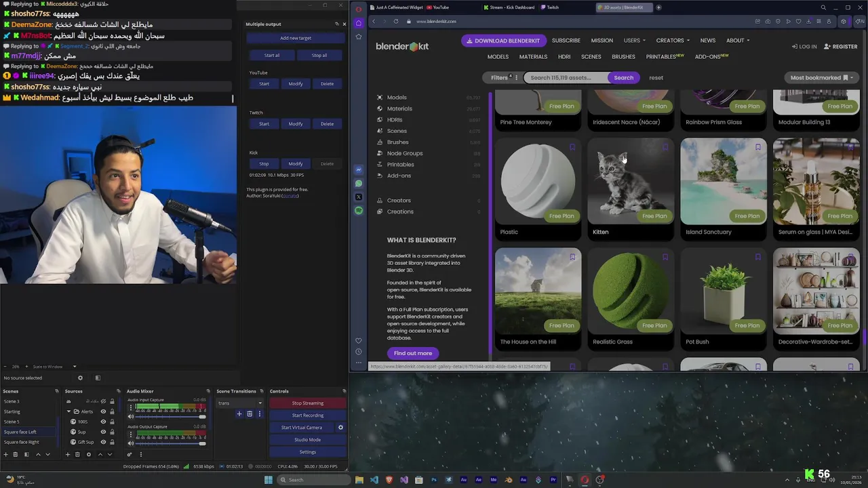This screenshot has height=488, width=868.
Task: Open the Windows Start menu
Action: pyautogui.click(x=269, y=480)
